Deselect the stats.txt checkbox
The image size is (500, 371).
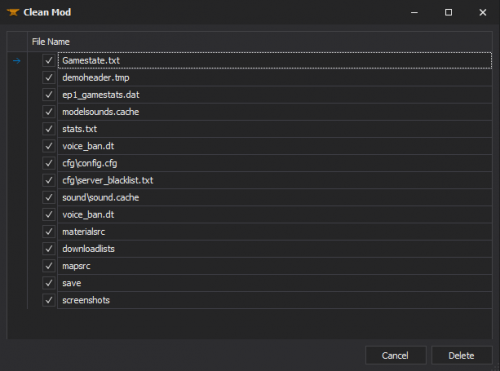tap(49, 129)
